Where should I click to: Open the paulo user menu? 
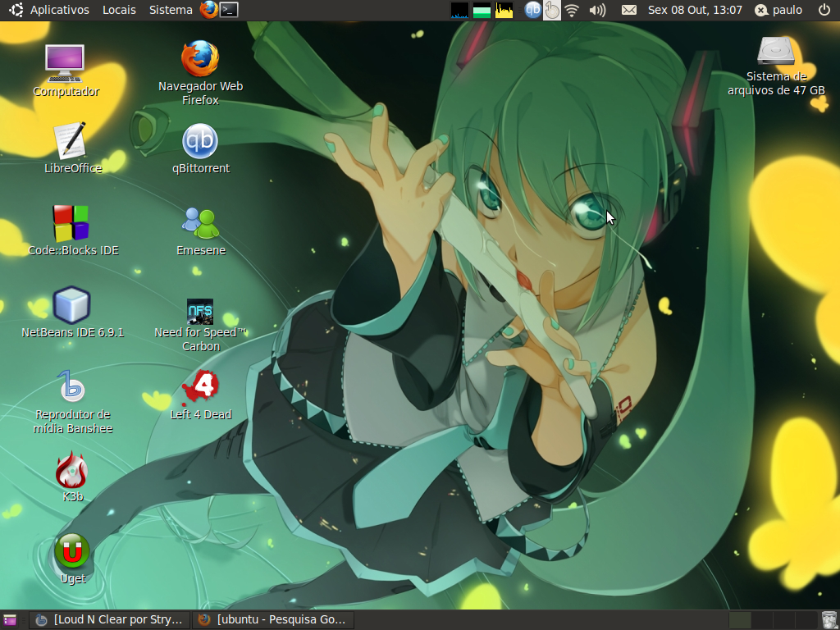778,10
